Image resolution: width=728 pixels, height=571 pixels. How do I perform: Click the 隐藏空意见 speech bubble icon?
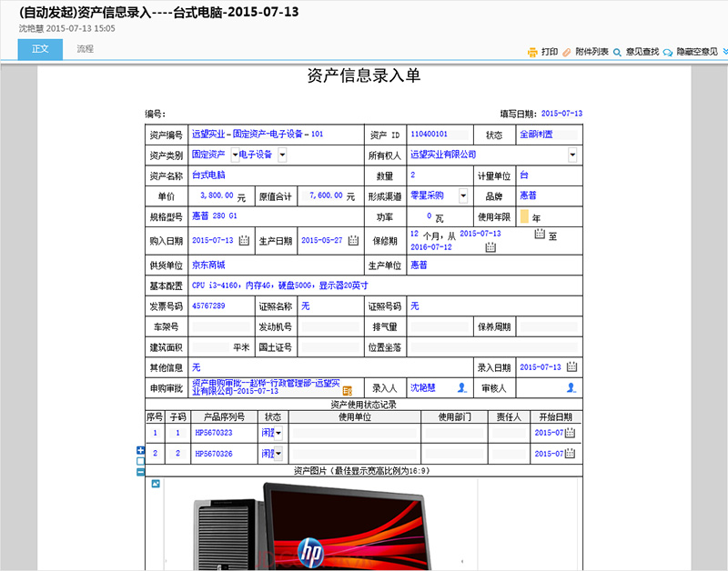(x=668, y=53)
